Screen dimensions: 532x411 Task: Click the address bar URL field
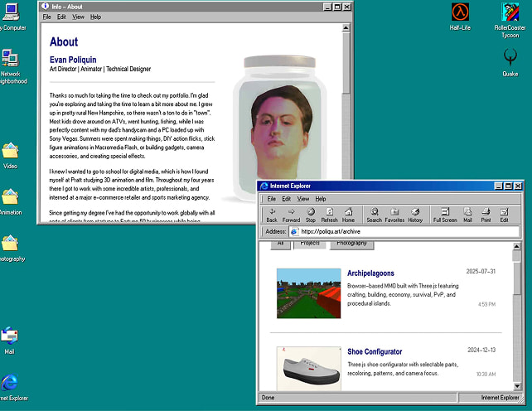(x=402, y=231)
